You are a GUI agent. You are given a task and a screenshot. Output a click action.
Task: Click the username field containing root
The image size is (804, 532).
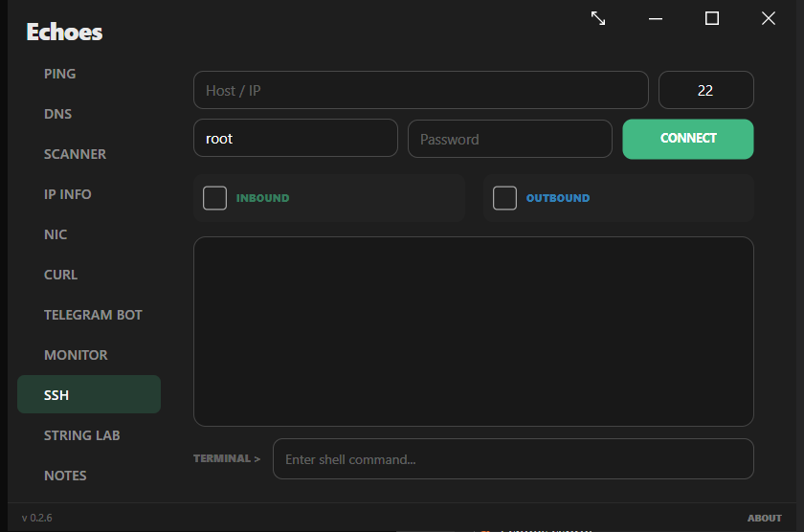click(296, 139)
